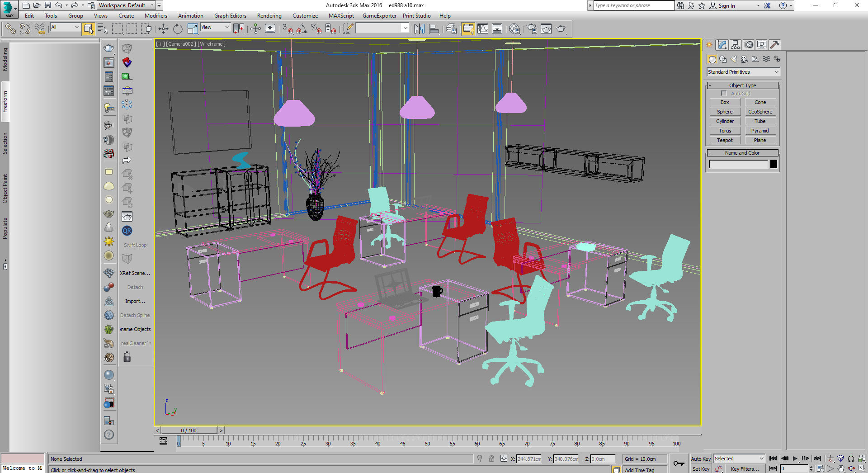Viewport: 868px width, 473px height.
Task: Click the Teapot primitive button
Action: click(725, 140)
